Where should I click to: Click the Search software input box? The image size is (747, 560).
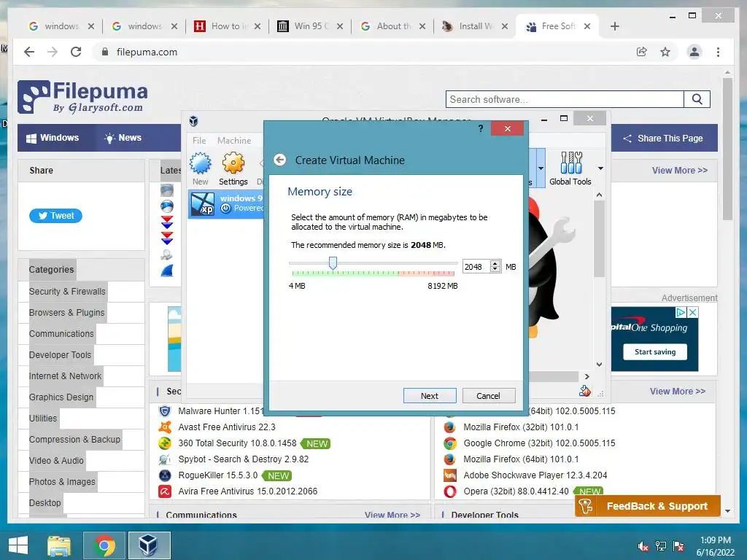coord(565,99)
